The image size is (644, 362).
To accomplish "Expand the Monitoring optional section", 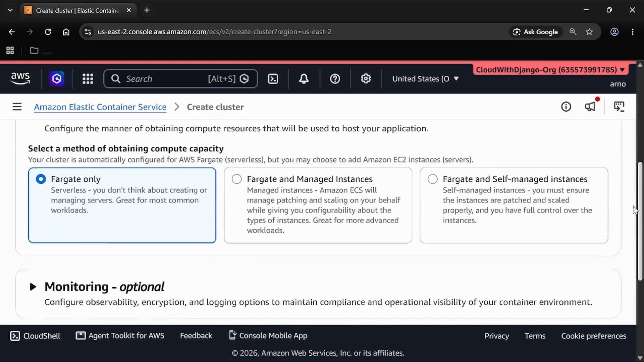I will [33, 287].
